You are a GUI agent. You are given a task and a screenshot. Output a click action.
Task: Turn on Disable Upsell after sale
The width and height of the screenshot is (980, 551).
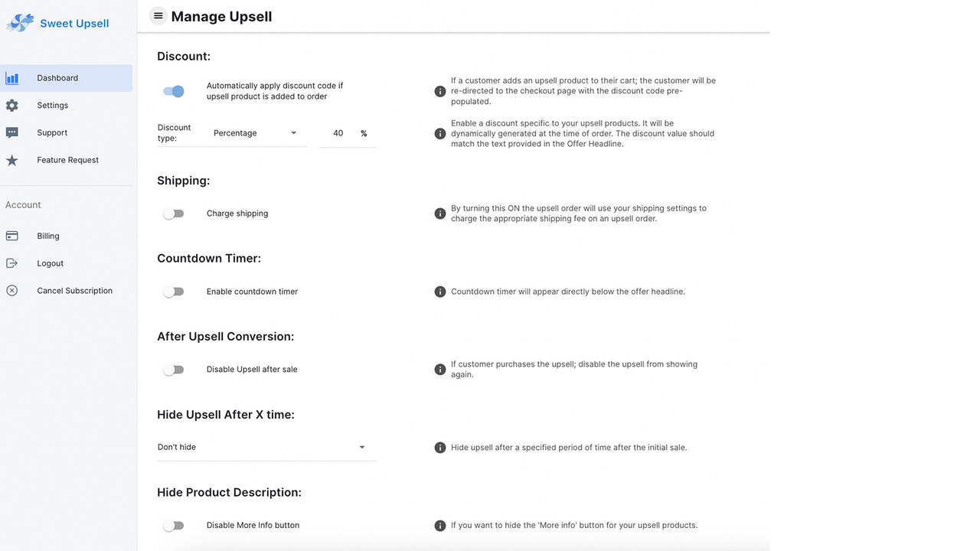click(174, 369)
